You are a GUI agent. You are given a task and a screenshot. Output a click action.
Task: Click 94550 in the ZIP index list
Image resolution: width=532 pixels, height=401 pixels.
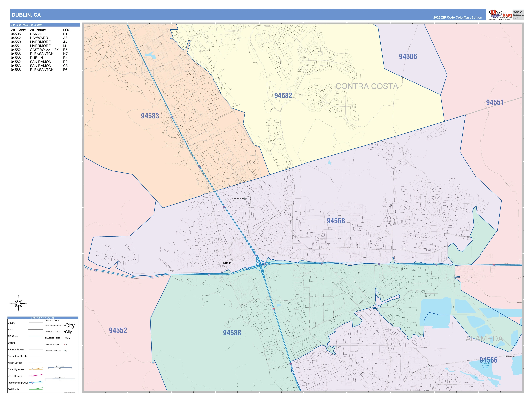click(x=16, y=42)
